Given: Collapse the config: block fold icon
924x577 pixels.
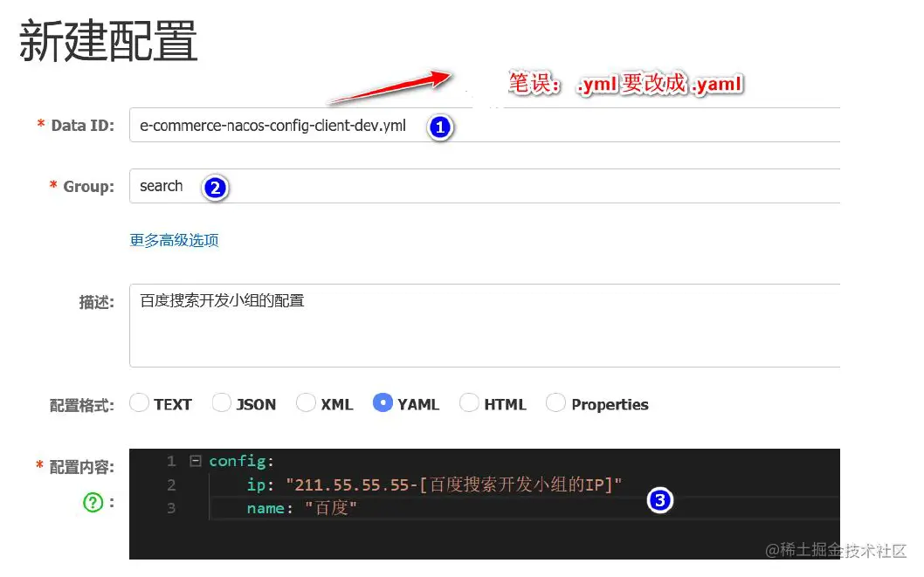Looking at the screenshot, I should point(196,461).
